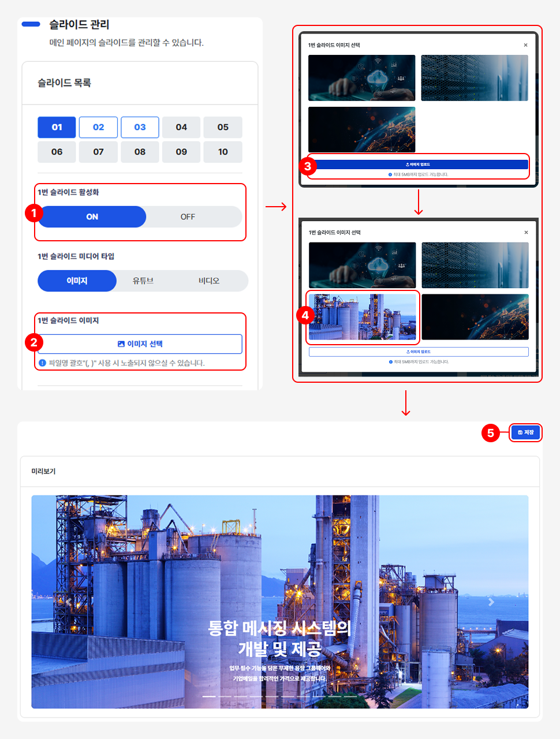Screen dimensions: 560x739
Task: Close the lower image selection dialog
Action: [526, 233]
